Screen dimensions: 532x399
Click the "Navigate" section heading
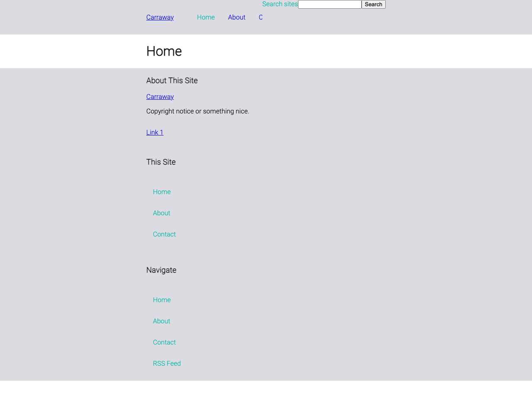click(161, 270)
